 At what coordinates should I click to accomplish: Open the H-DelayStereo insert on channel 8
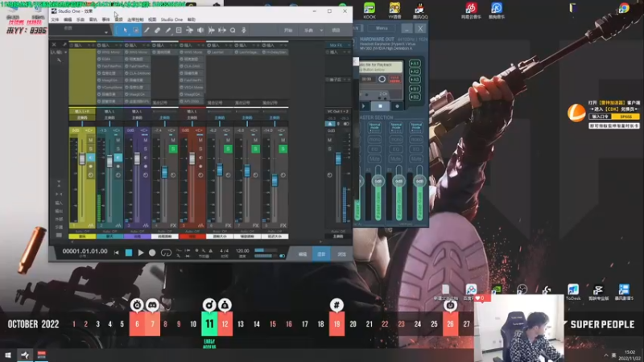[x=275, y=52]
